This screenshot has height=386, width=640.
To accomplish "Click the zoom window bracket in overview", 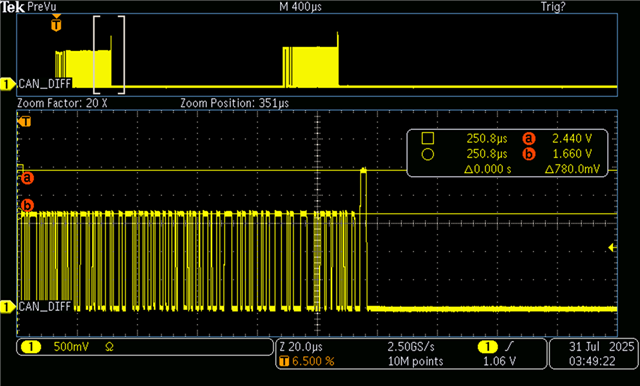I will (109, 55).
